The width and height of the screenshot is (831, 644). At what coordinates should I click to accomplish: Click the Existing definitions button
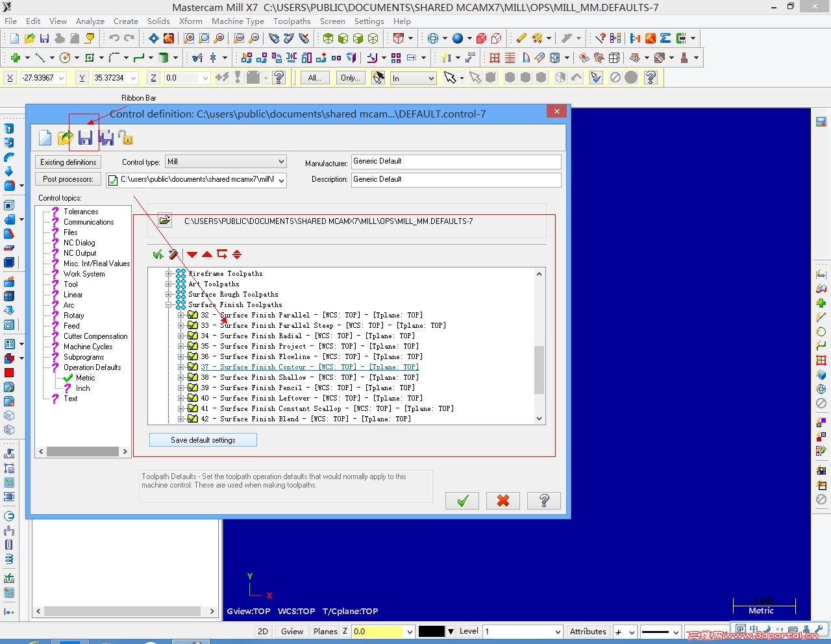click(x=68, y=162)
